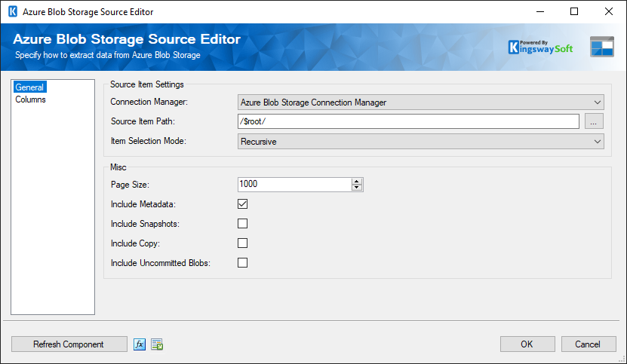
Task: Enable the Include Snapshots checkbox
Action: pos(242,223)
